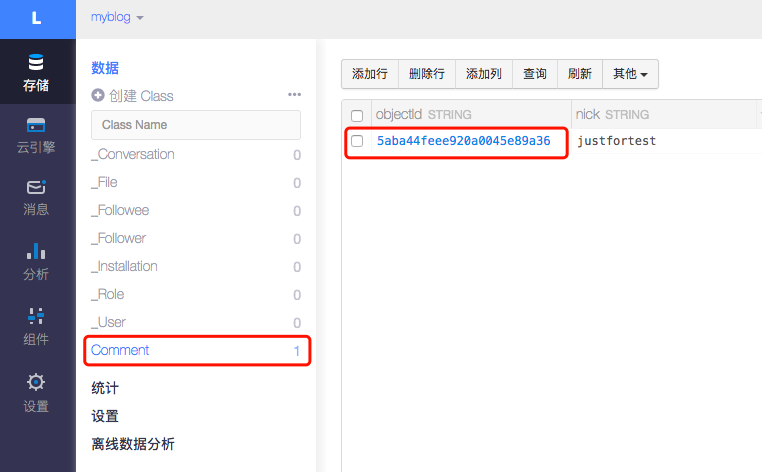Open the 云引擎 cloud engine section
762x472 pixels.
point(36,135)
